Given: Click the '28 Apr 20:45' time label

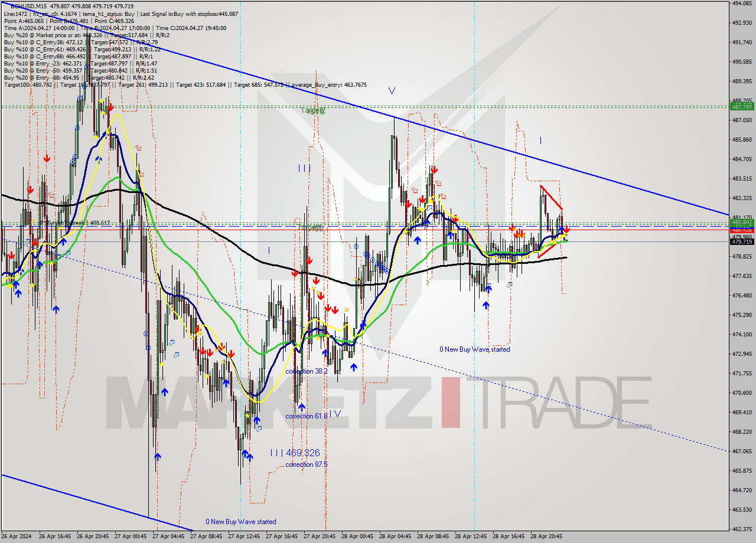Looking at the screenshot, I should [546, 537].
